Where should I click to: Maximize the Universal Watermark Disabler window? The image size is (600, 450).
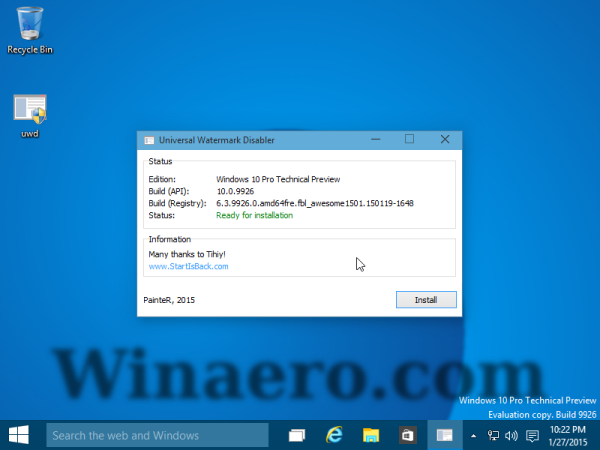tap(409, 139)
